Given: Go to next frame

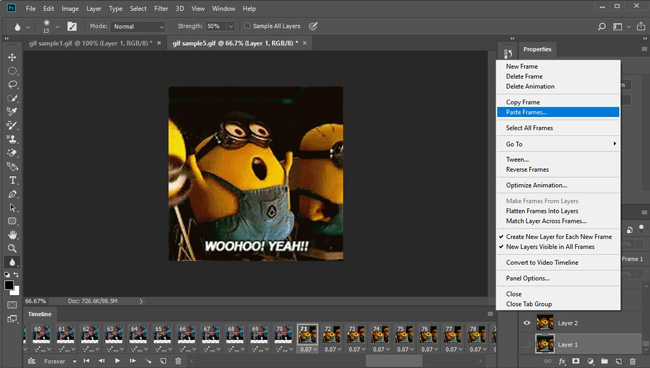Looking at the screenshot, I should click(x=133, y=361).
